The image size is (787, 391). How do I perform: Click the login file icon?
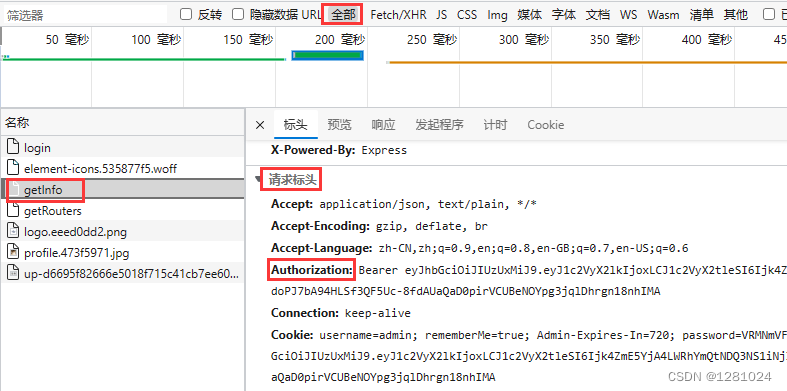[14, 147]
